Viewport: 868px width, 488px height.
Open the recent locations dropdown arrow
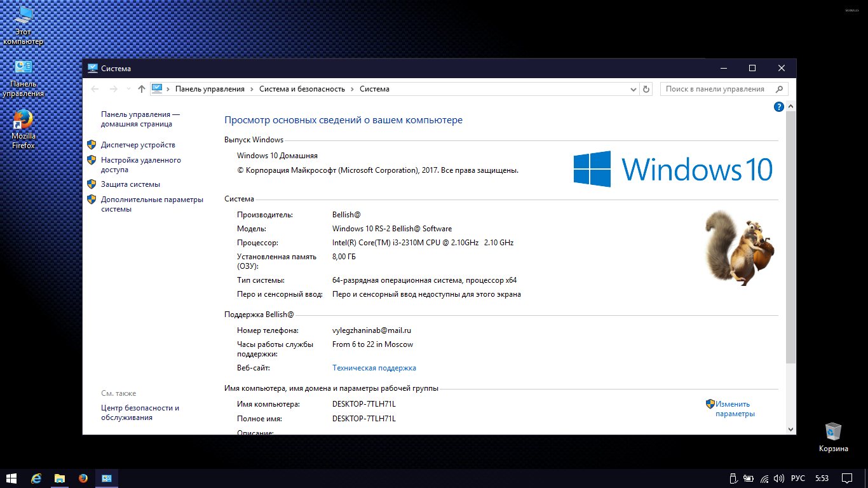pyautogui.click(x=128, y=90)
